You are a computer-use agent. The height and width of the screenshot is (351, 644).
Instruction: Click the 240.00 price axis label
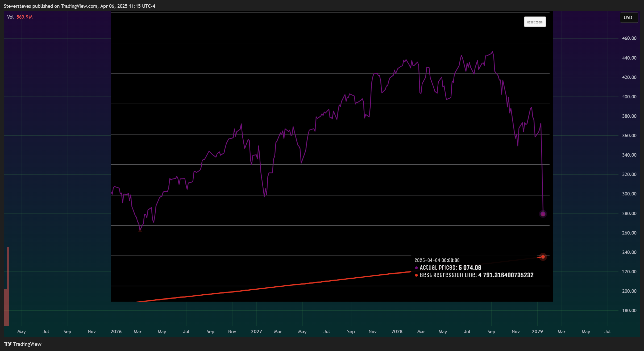coord(629,252)
